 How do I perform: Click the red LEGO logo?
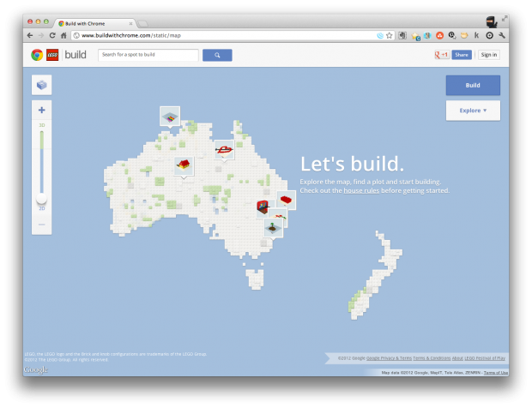52,55
